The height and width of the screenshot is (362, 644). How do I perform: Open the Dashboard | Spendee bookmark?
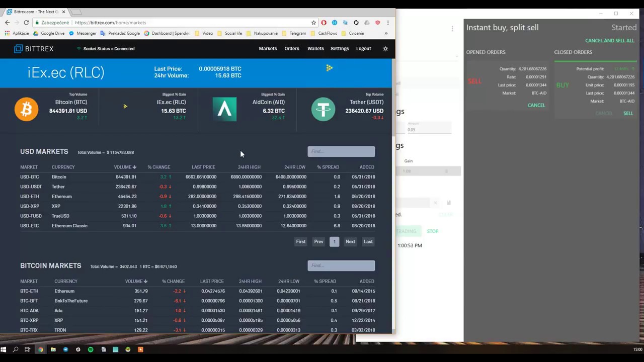pos(167,33)
